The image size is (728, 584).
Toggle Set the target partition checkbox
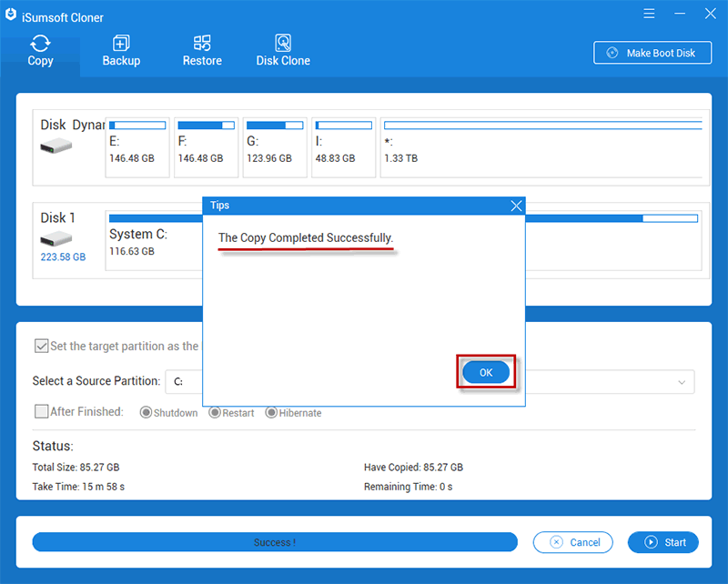41,346
